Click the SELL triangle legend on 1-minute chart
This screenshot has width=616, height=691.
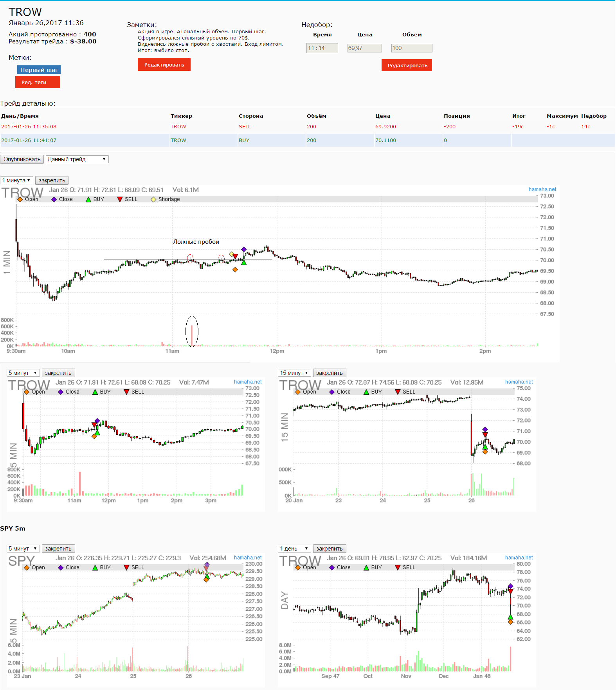point(120,200)
